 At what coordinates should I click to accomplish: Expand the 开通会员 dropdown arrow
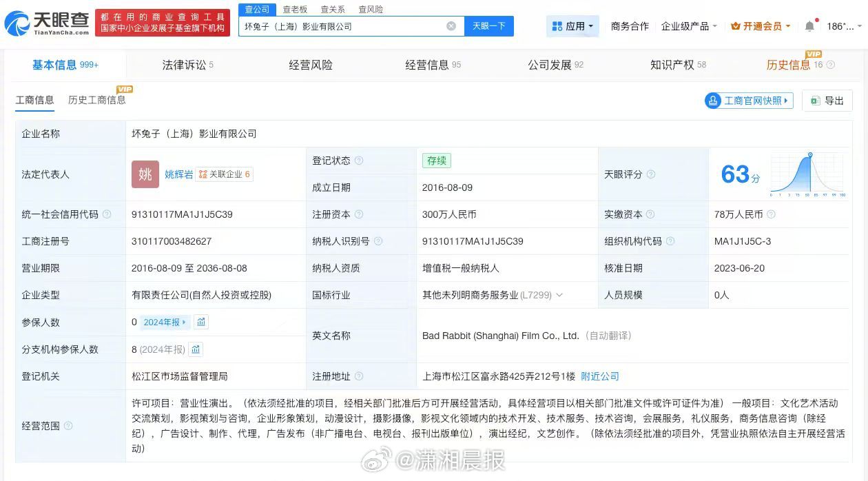(x=789, y=26)
